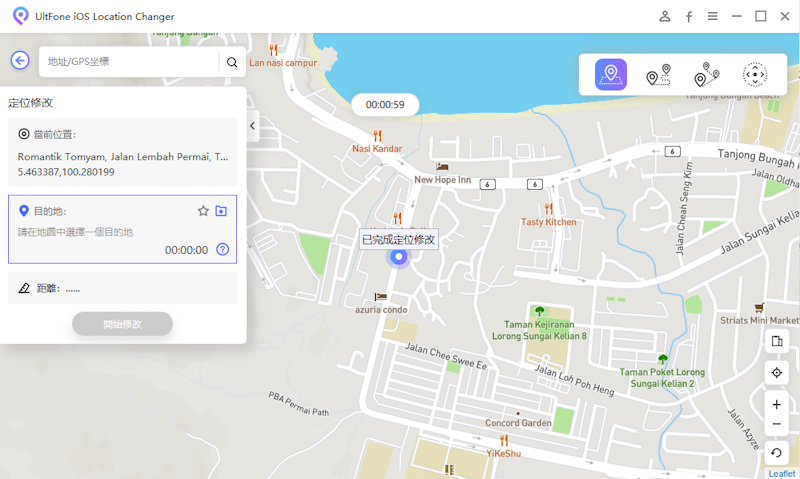This screenshot has height=479, width=800.
Task: Open the saved locations folder icon
Action: 221,211
